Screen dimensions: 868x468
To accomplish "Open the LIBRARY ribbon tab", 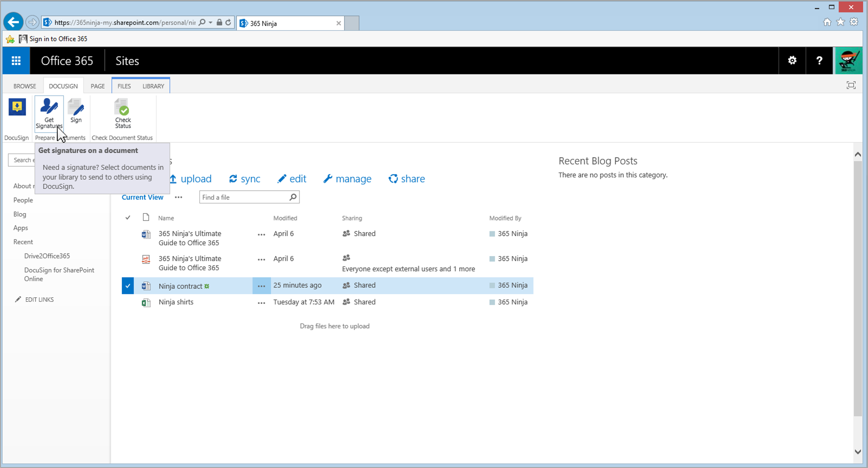I will [x=153, y=86].
